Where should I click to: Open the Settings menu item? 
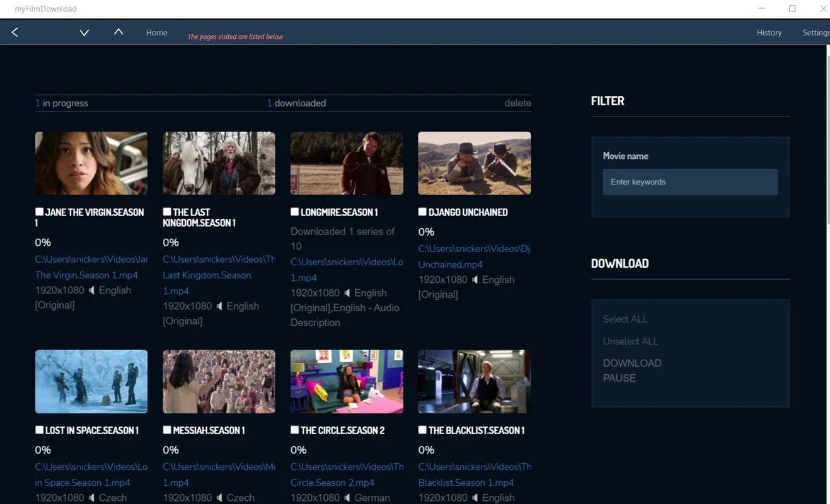[816, 33]
